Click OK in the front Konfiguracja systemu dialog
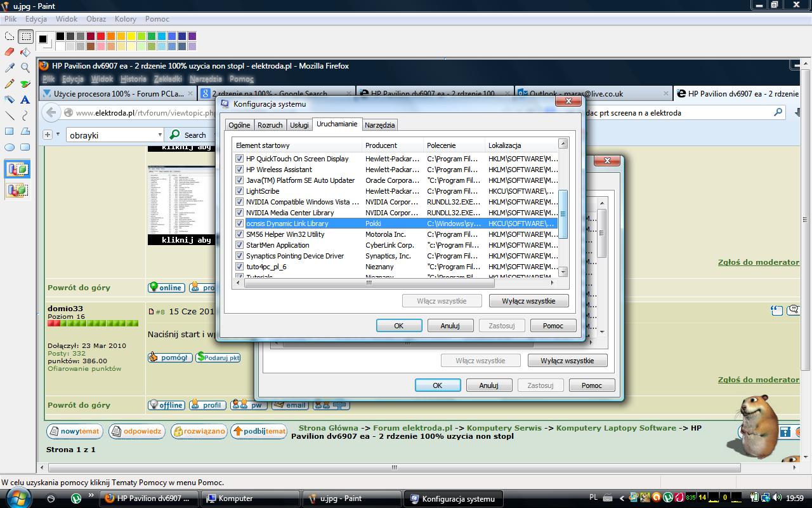812x508 pixels. click(x=399, y=326)
